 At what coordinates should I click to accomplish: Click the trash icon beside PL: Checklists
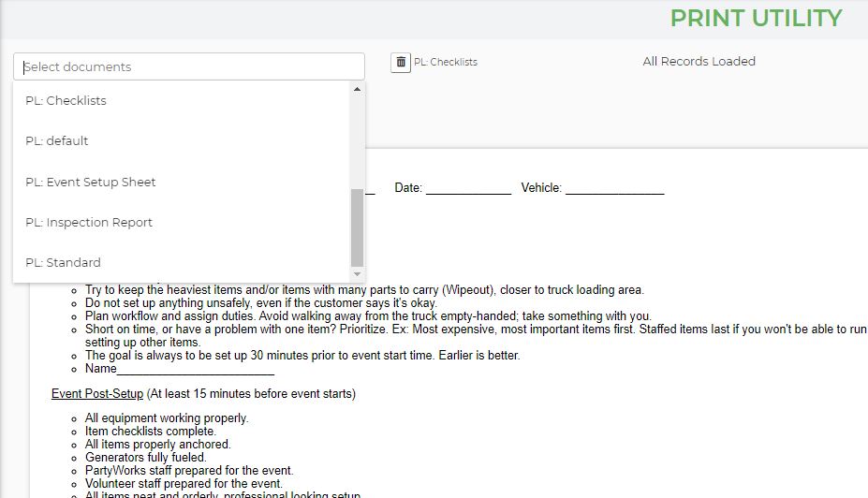point(401,62)
